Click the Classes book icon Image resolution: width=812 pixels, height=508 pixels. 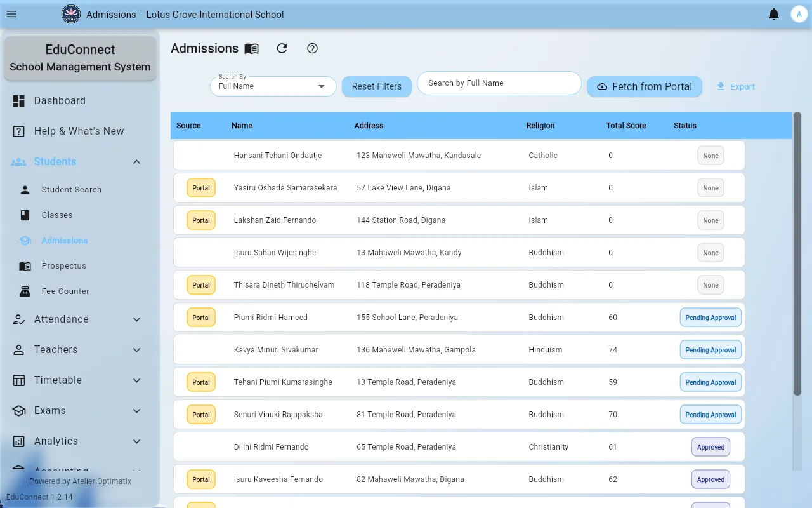tap(25, 215)
